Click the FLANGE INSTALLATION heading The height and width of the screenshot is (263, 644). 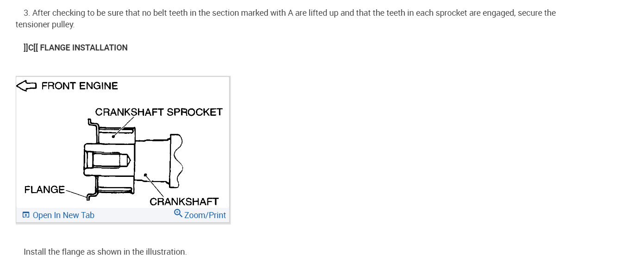tap(84, 48)
